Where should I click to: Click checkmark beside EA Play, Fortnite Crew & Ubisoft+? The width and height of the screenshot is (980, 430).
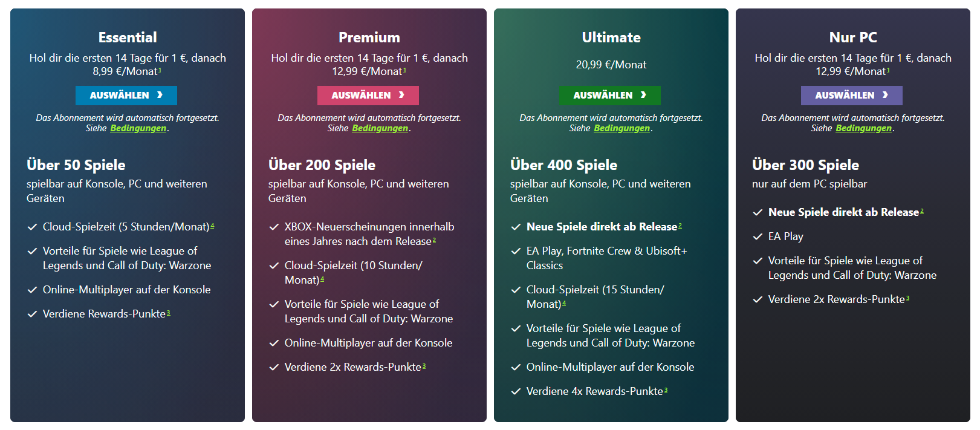pos(516,251)
